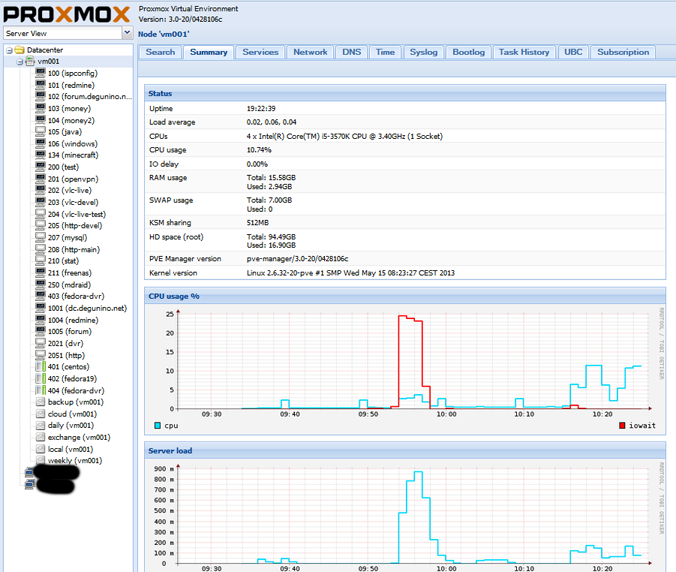Select 202 (vlc-live) in the tree
Image resolution: width=676 pixels, height=572 pixels.
(x=69, y=190)
